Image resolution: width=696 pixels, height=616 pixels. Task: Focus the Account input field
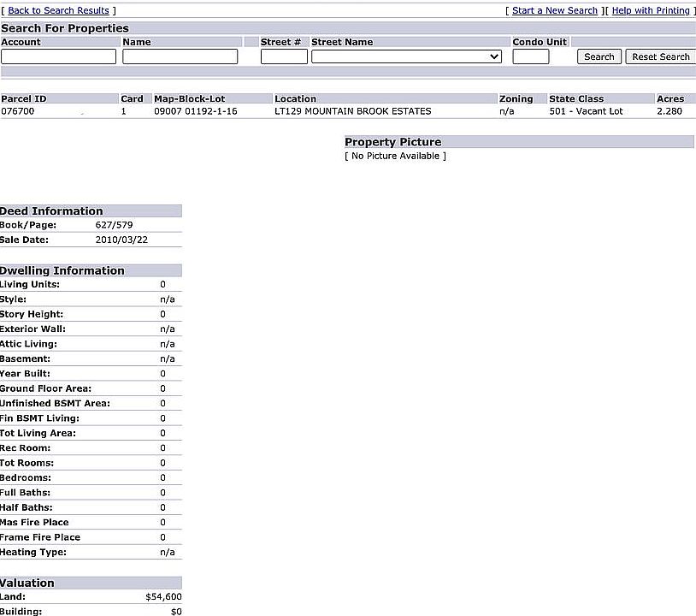[x=59, y=56]
